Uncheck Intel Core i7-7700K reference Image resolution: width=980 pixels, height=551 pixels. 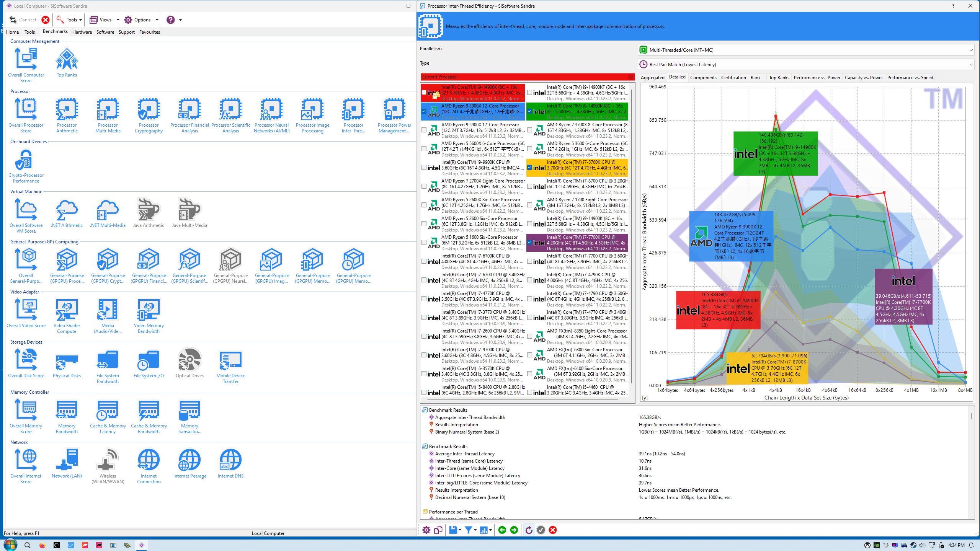click(529, 243)
